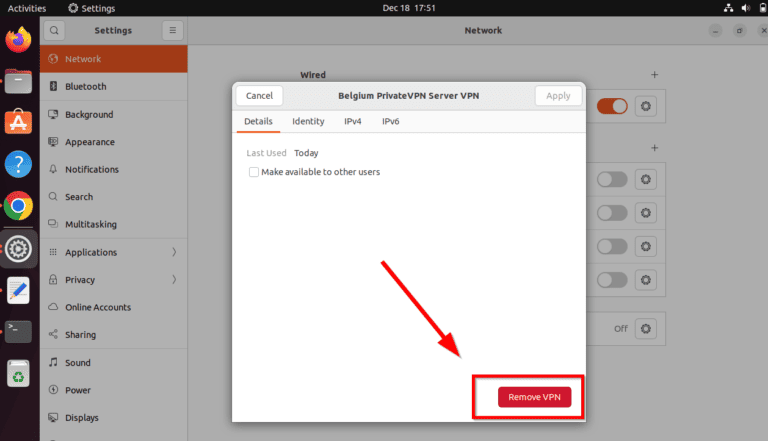Click the Apply button
768x441 pixels.
click(x=558, y=96)
